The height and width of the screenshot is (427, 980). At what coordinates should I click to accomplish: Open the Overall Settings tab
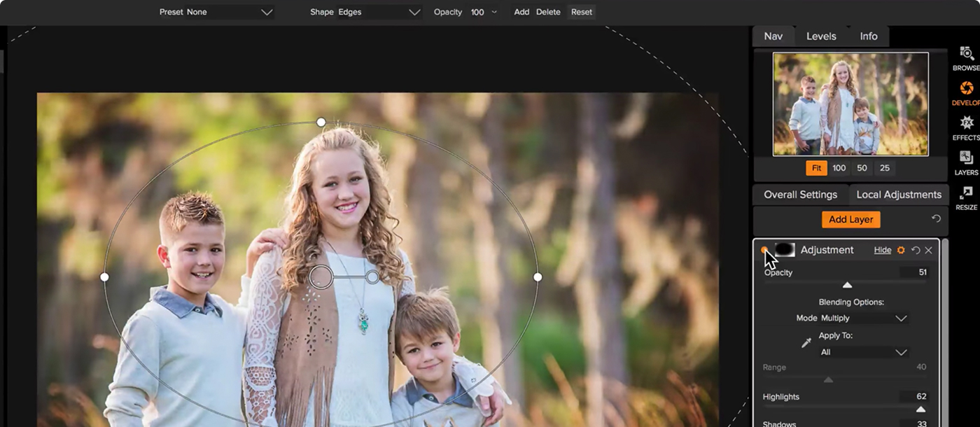click(800, 195)
